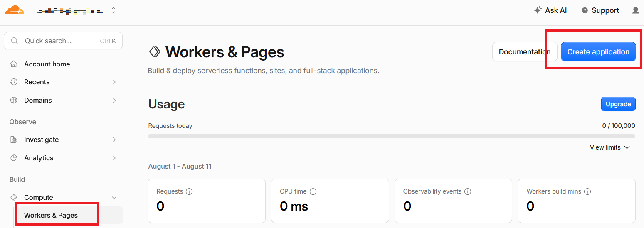Click the Workers build mins info icon
The image size is (644, 228).
pyautogui.click(x=587, y=191)
